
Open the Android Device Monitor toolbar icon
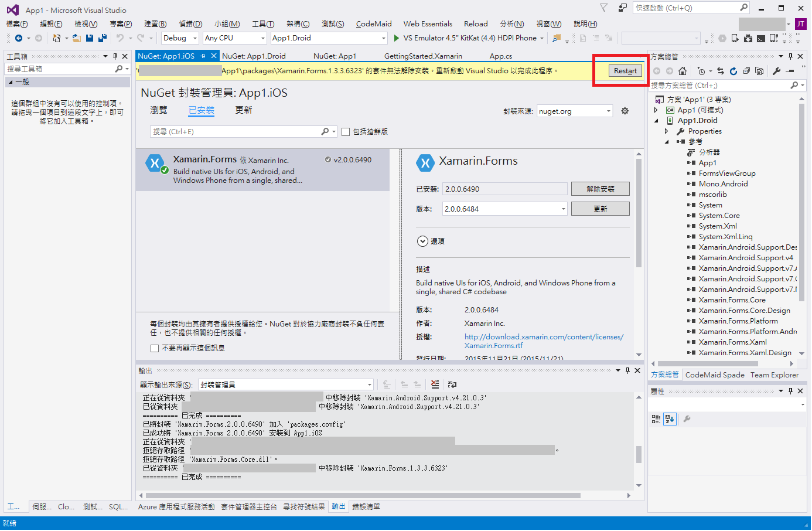[774, 38]
